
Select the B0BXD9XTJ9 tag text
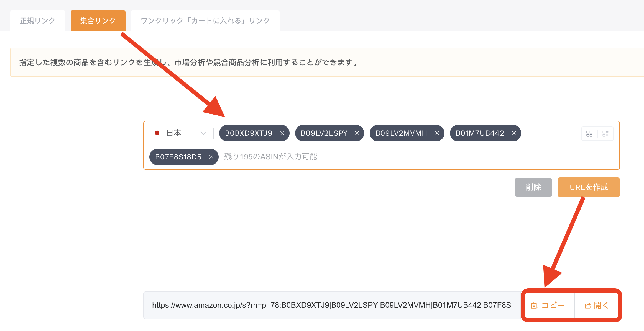pos(249,133)
